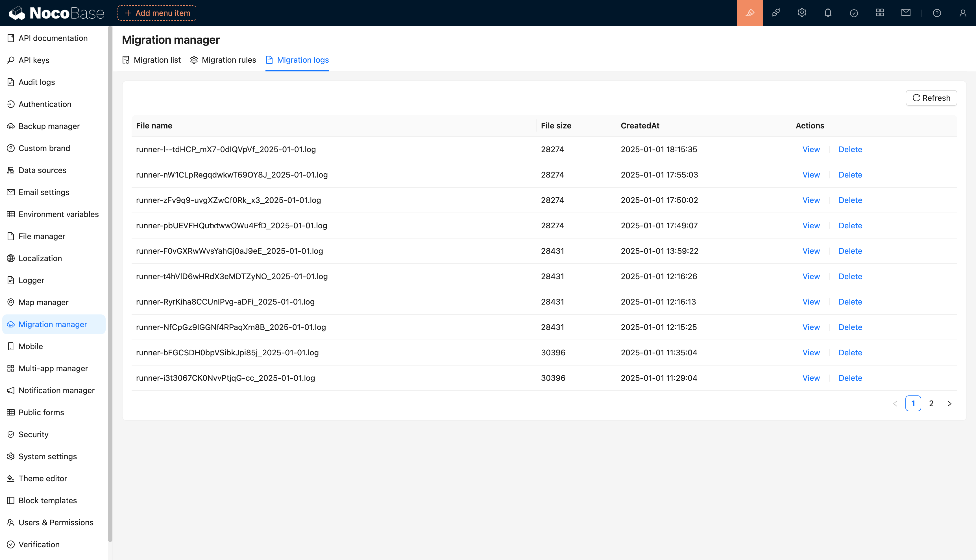Open notifications bell icon
The height and width of the screenshot is (560, 976).
(x=828, y=13)
